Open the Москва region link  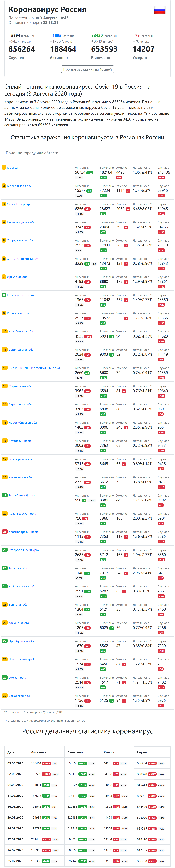(x=12, y=167)
